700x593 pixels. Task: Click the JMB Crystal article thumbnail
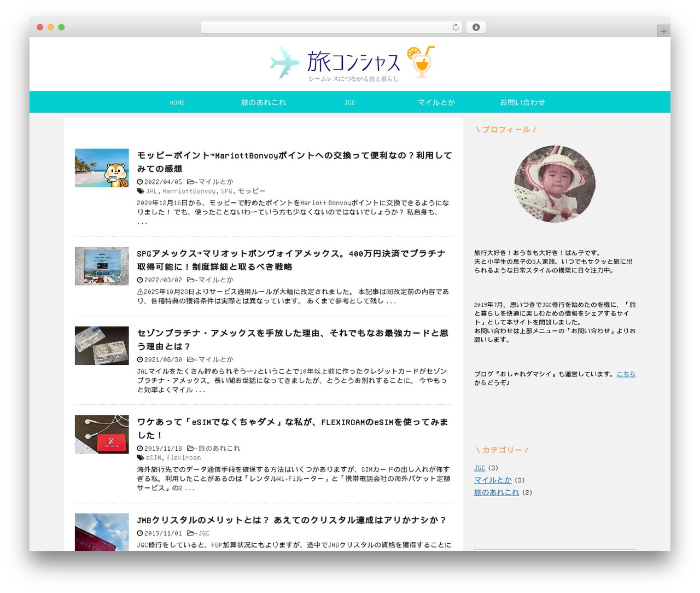pos(102,532)
